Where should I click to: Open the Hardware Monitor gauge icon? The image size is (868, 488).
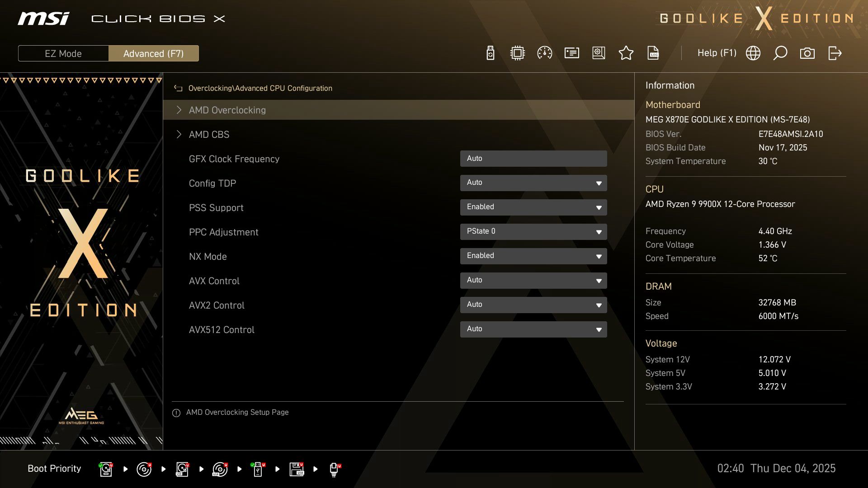[544, 53]
